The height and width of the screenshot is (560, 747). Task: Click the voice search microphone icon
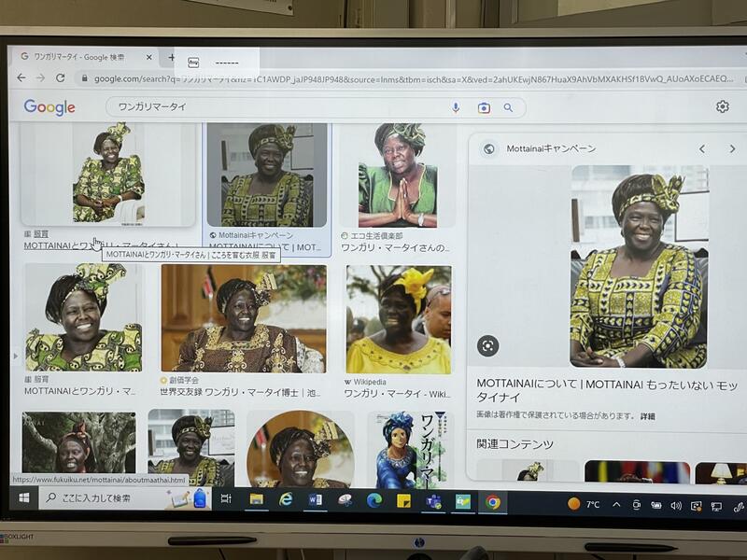(456, 107)
